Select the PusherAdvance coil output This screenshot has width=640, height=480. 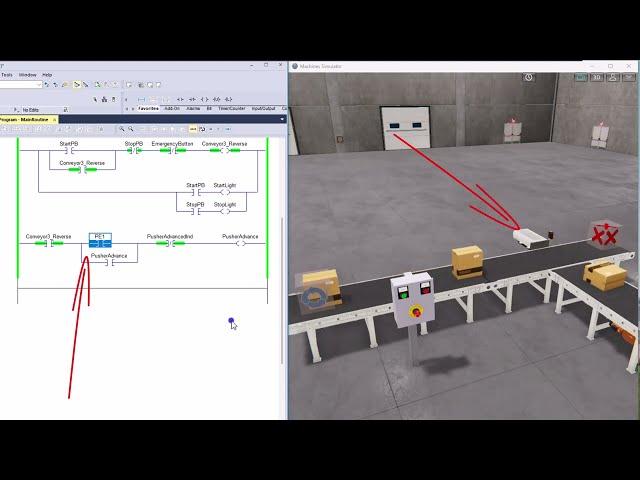(240, 242)
